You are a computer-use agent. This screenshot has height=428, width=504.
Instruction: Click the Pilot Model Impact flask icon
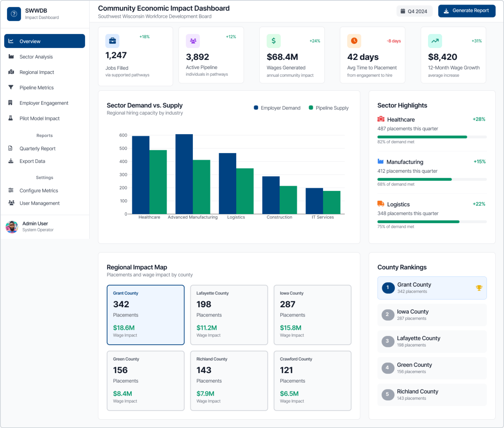(x=10, y=118)
